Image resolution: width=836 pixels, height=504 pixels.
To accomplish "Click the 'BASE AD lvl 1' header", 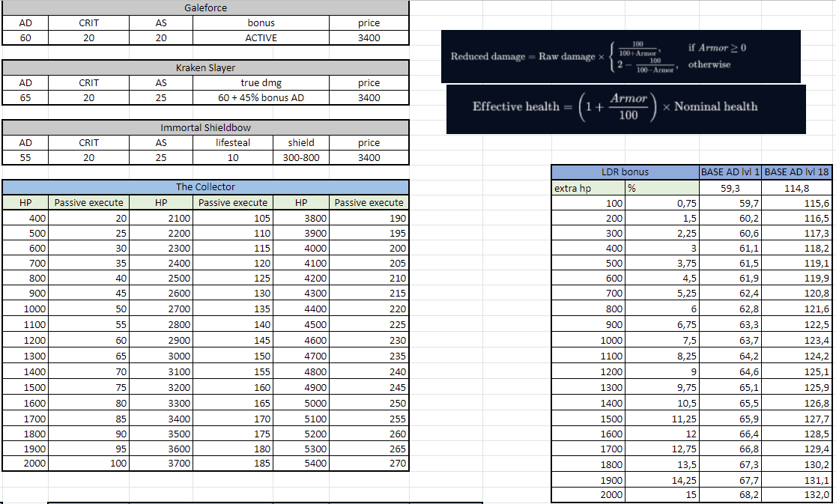I will [730, 172].
